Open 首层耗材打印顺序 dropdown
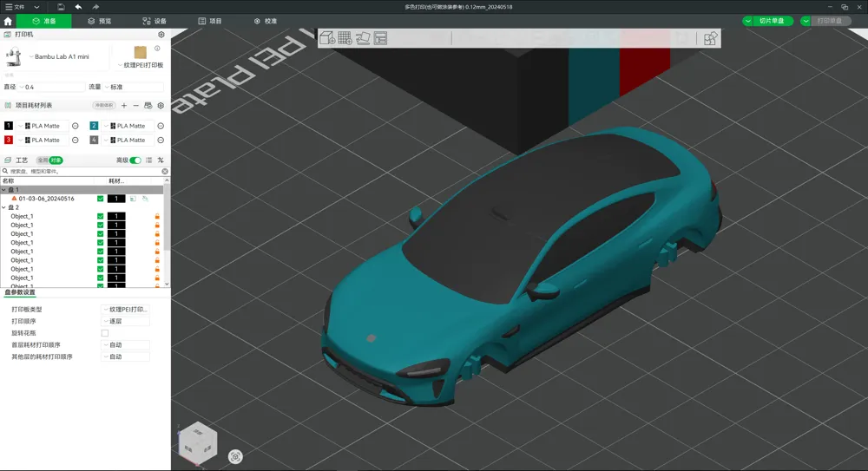 coord(125,345)
